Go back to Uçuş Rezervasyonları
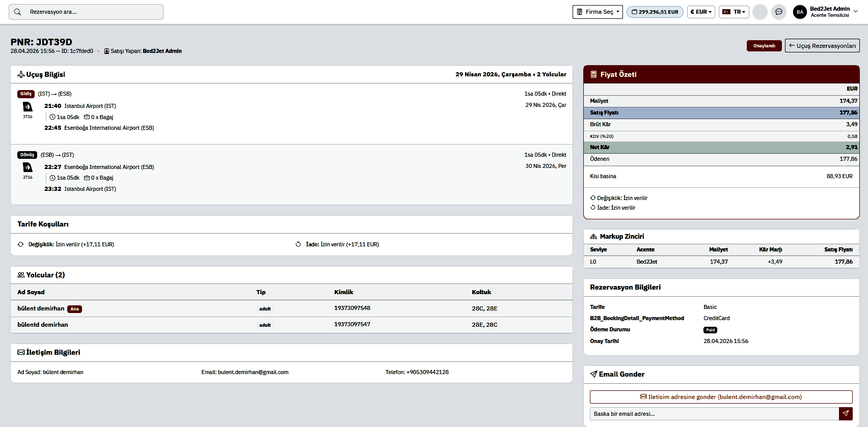 822,46
